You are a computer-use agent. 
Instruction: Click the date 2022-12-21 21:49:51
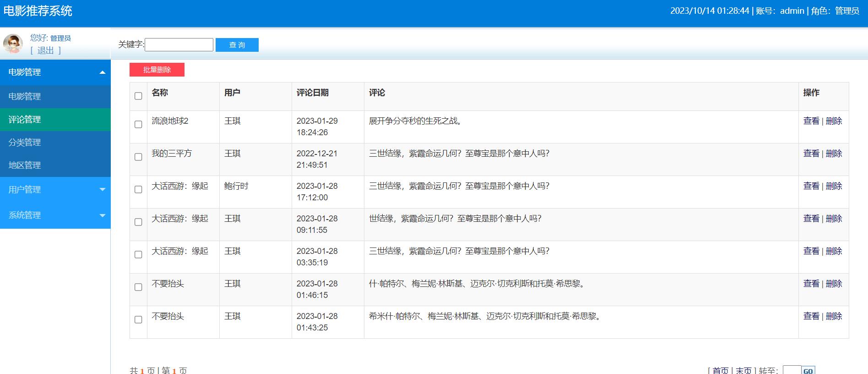click(x=317, y=159)
